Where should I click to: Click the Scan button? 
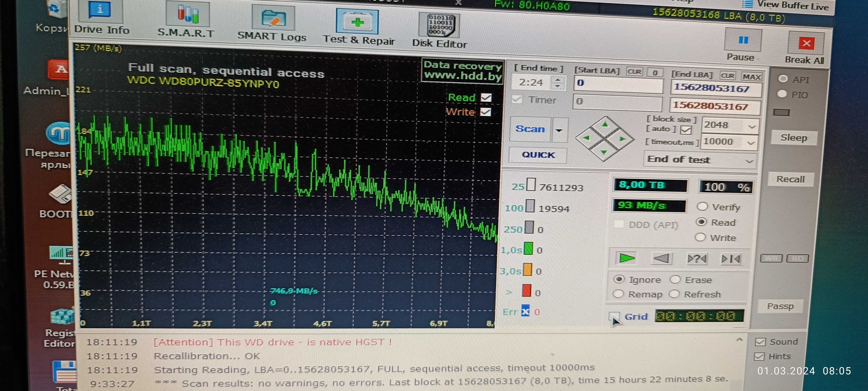click(530, 129)
